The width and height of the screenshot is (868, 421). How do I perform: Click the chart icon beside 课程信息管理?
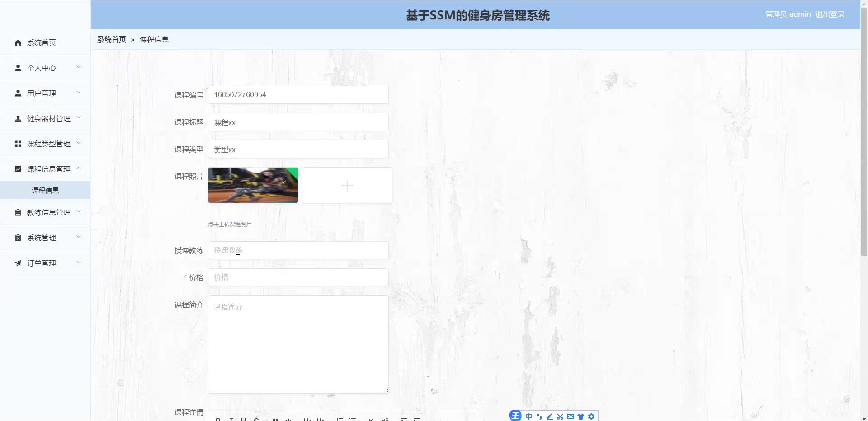(x=18, y=169)
